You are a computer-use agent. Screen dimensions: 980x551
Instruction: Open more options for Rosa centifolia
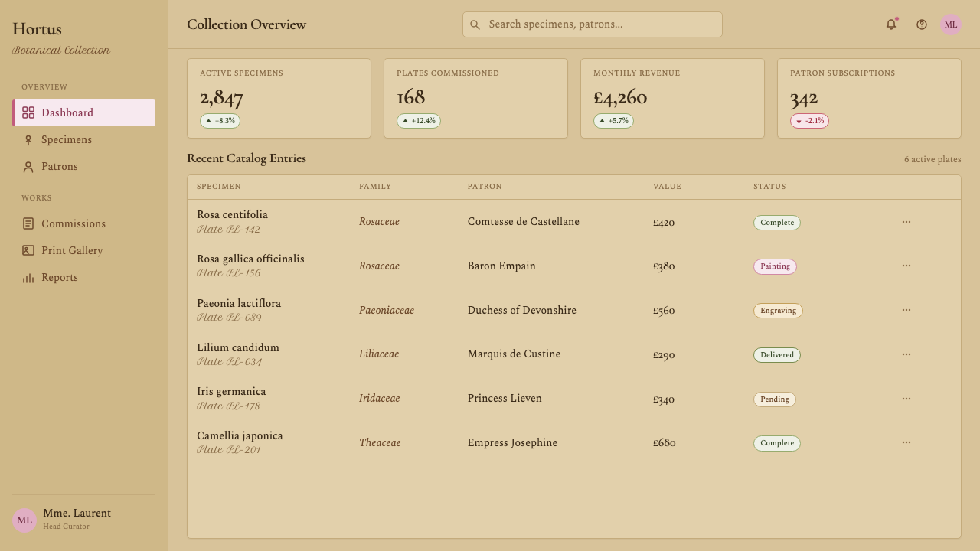(906, 222)
